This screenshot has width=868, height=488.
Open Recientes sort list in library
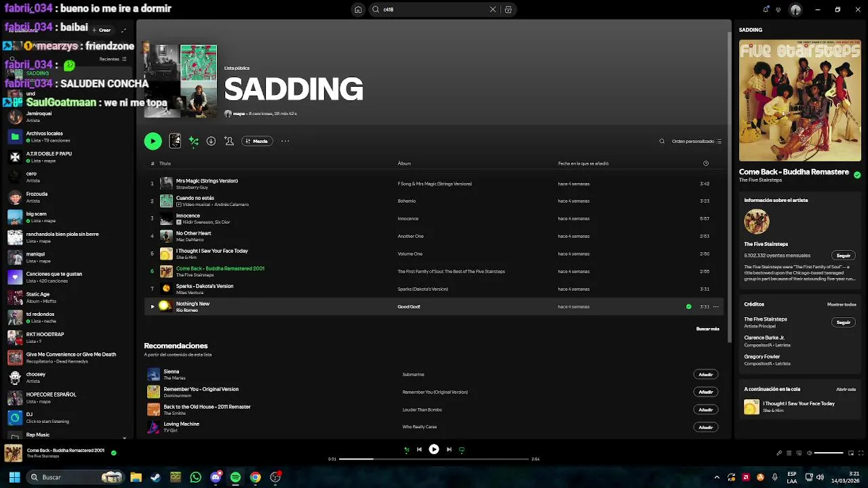[x=113, y=59]
